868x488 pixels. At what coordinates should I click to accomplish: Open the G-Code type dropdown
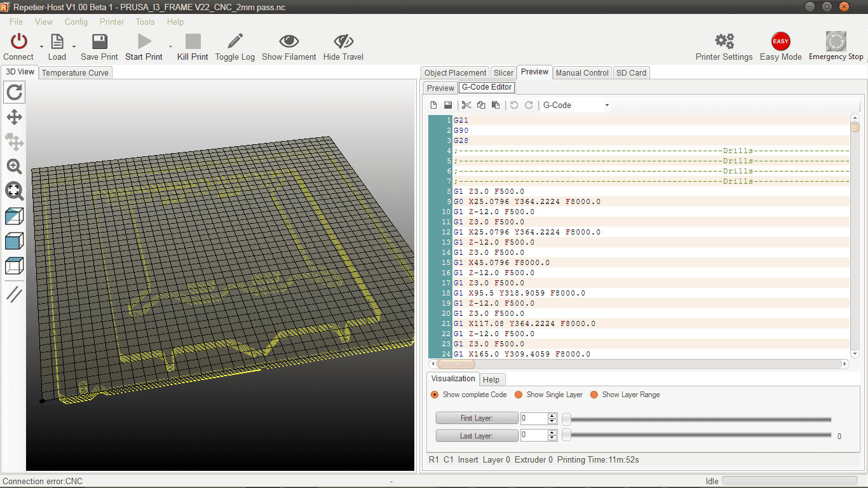pyautogui.click(x=607, y=104)
